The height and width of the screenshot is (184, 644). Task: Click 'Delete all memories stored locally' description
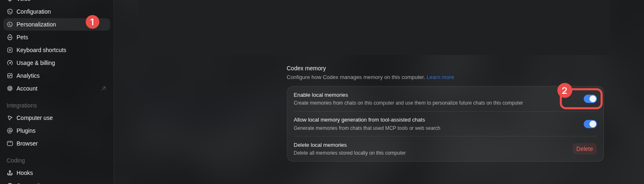click(x=350, y=153)
